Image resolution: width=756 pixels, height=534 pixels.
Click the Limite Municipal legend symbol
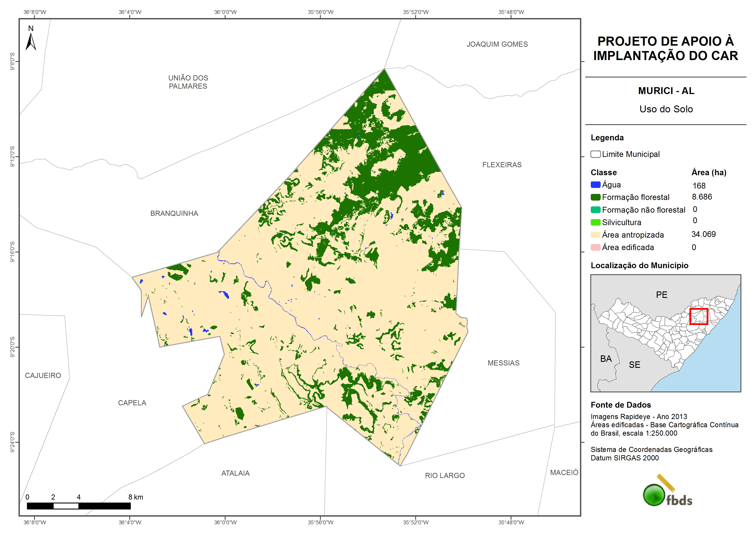[x=595, y=154]
